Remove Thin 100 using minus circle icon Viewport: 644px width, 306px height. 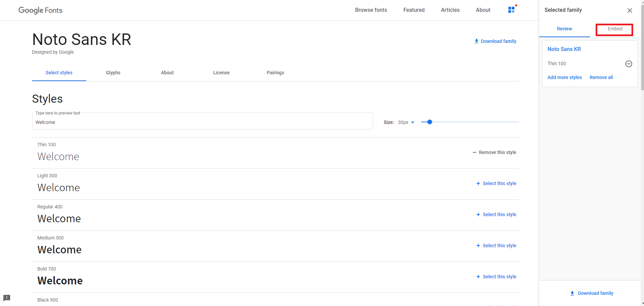tap(628, 64)
